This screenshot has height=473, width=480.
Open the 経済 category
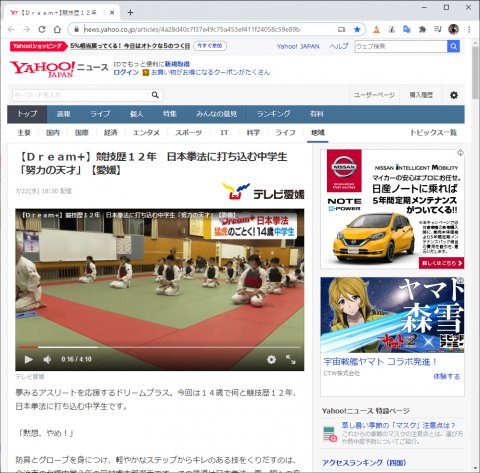pyautogui.click(x=110, y=133)
